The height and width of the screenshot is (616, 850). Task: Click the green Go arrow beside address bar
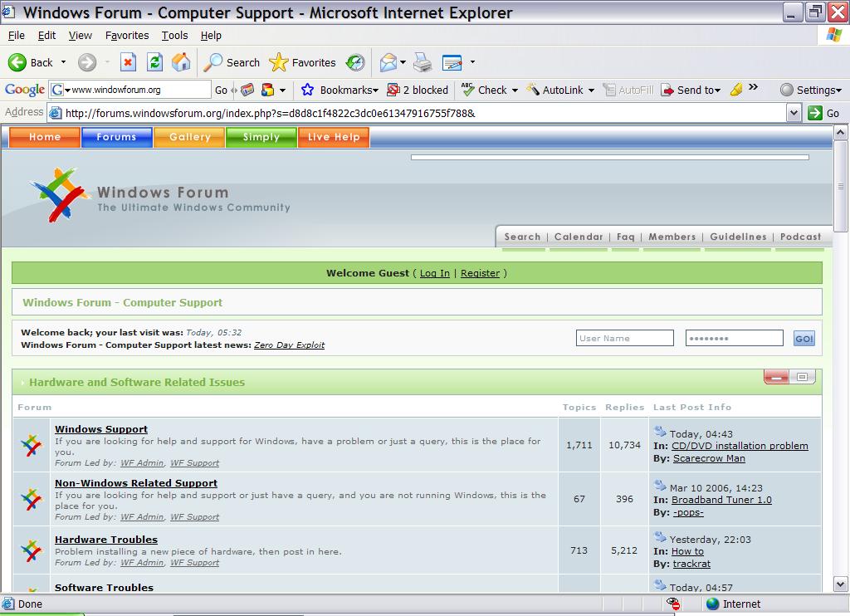(815, 113)
